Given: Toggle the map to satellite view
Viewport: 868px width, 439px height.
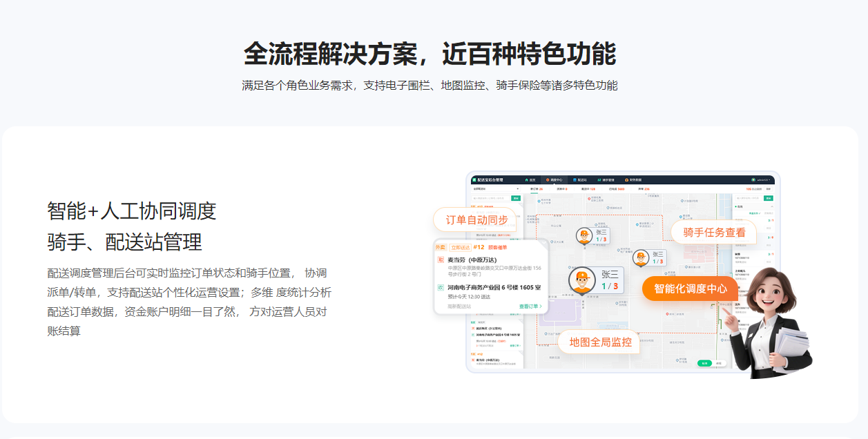Looking at the screenshot, I should coord(719,363).
